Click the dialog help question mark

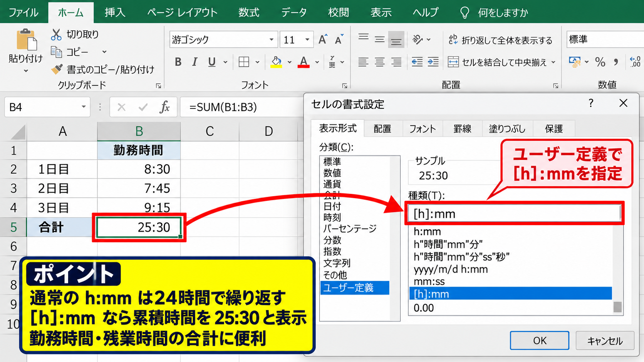(x=591, y=103)
